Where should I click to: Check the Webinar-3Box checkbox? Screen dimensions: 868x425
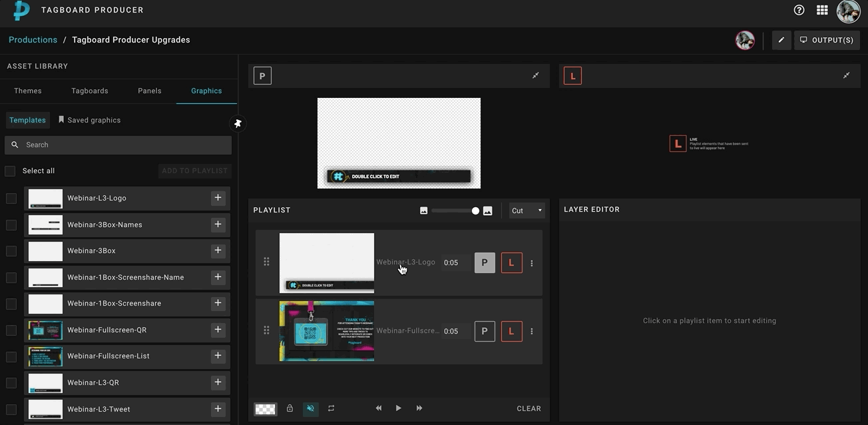[x=11, y=251]
